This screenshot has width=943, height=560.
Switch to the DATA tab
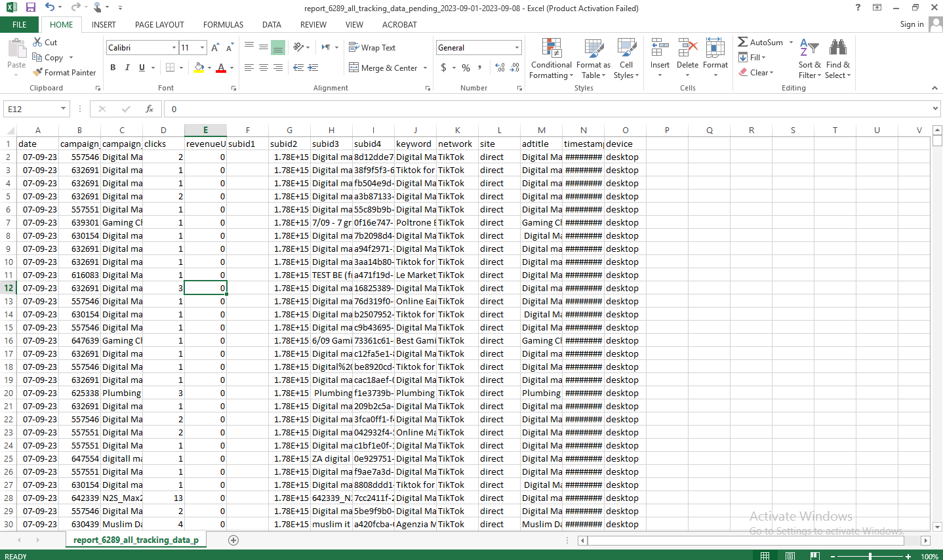271,25
